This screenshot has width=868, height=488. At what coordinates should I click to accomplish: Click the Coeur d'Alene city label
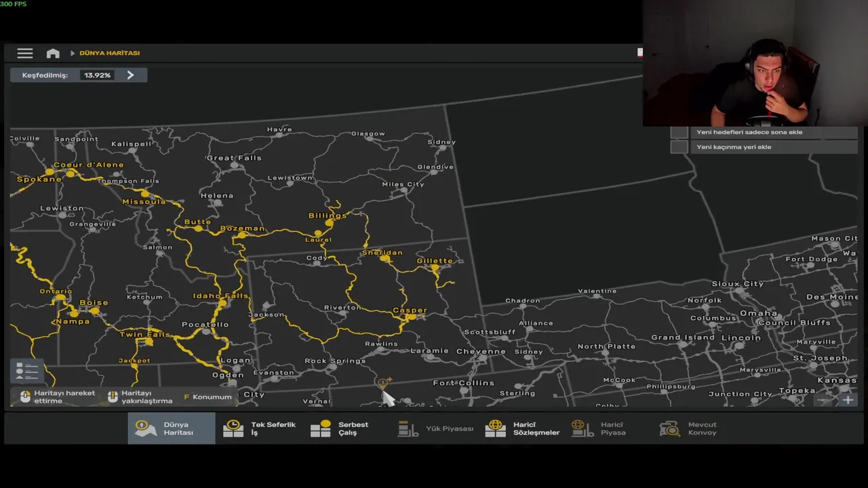[89, 165]
